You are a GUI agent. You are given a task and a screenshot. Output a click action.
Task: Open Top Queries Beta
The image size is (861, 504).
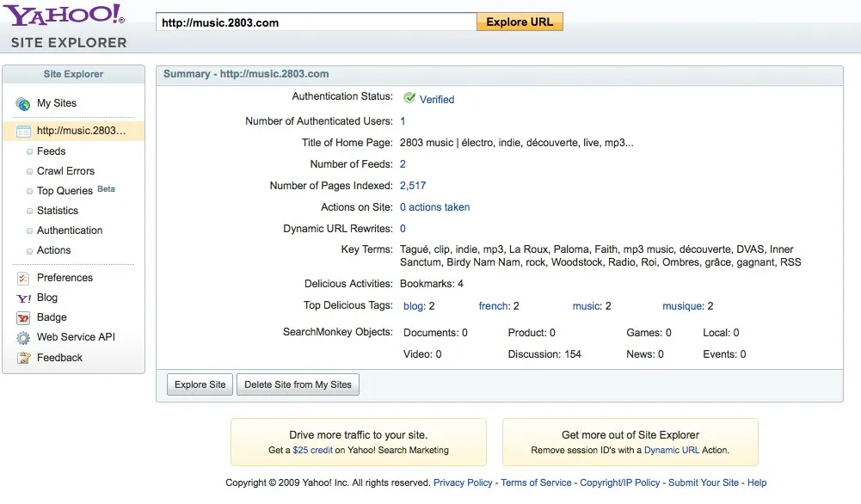point(76,191)
